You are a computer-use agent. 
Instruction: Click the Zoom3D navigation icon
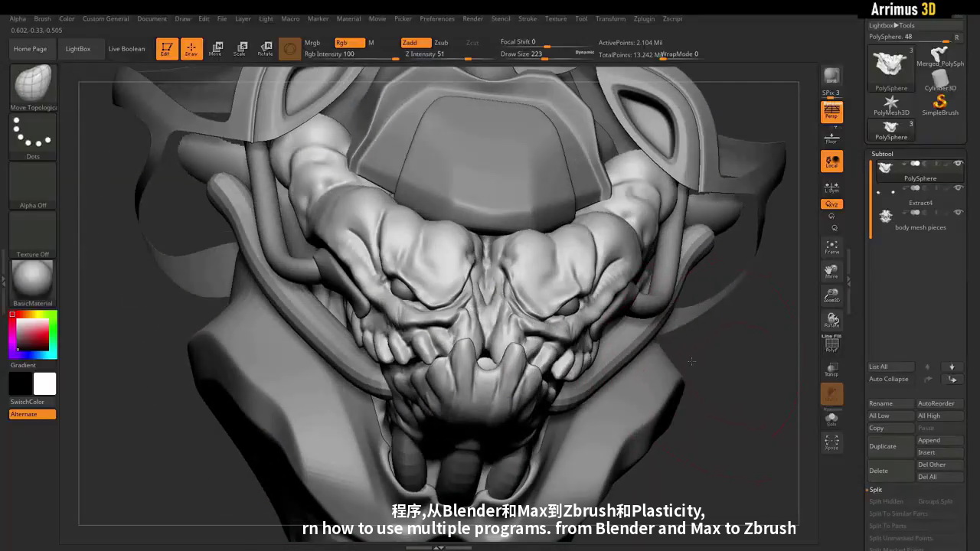831,295
